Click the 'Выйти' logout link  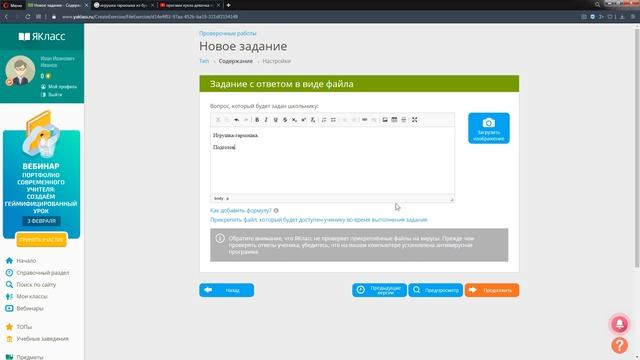55,94
